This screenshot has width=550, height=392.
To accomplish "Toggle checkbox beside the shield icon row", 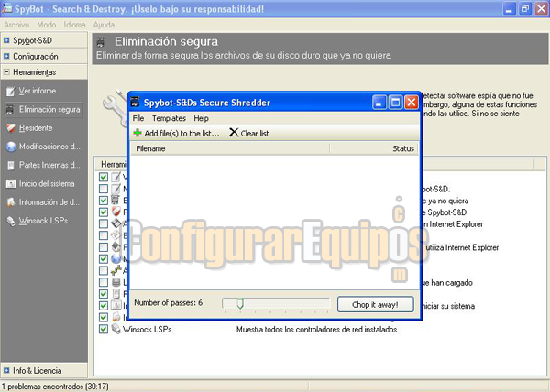I will click(x=104, y=212).
